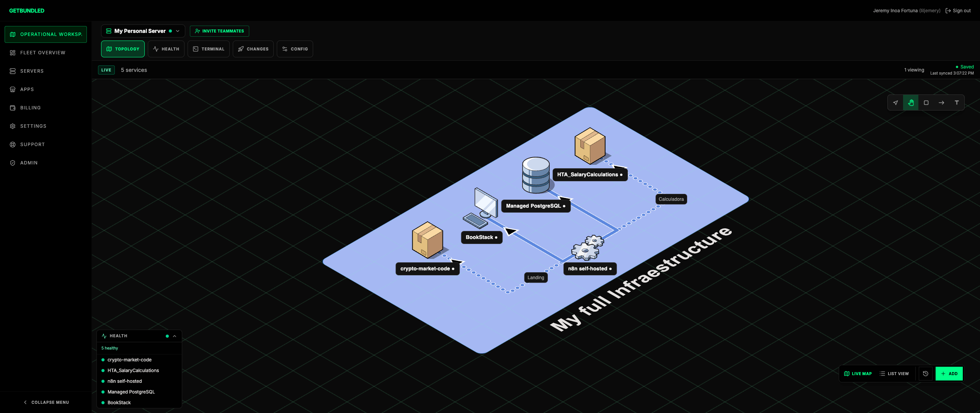Click Managed PostgreSQL node label
Image resolution: width=980 pixels, height=413 pixels.
pyautogui.click(x=536, y=206)
